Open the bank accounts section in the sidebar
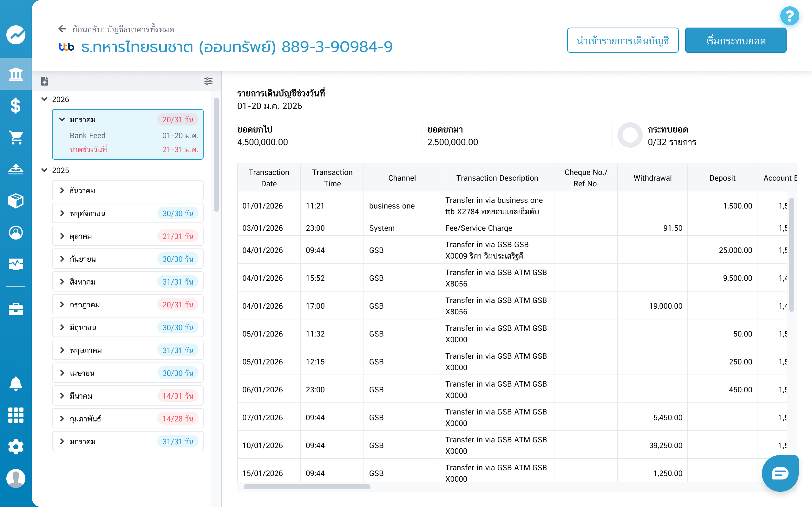This screenshot has height=507, width=812. click(x=16, y=74)
